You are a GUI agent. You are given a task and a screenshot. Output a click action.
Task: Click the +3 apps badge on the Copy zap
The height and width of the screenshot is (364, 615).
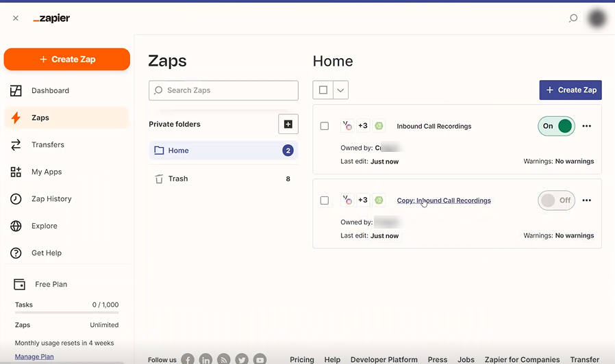pos(363,200)
